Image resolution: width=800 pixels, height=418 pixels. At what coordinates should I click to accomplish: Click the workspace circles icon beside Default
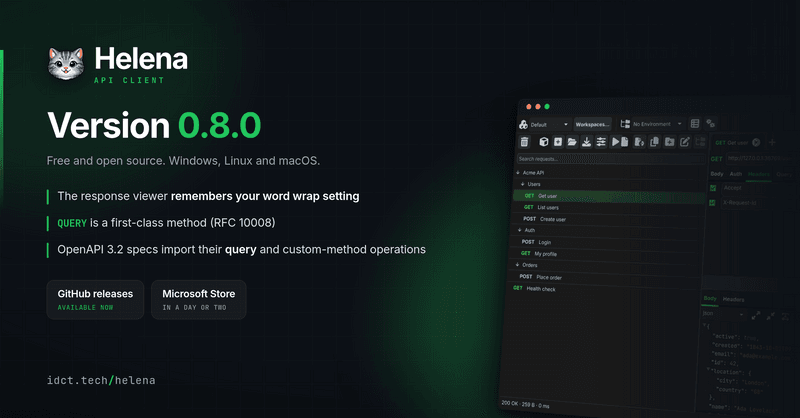tap(523, 125)
